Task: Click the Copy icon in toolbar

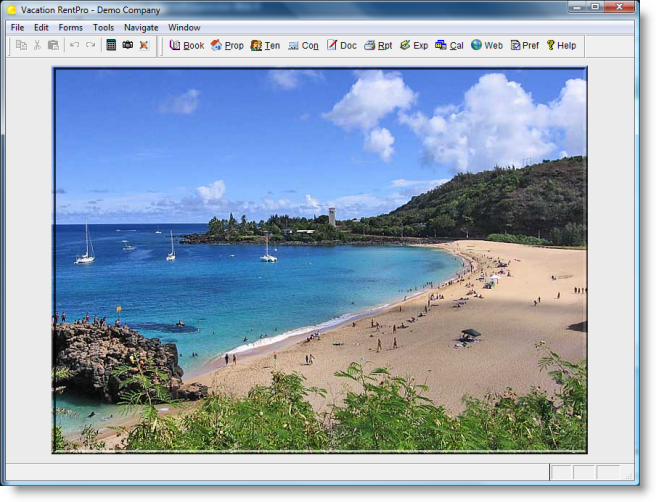Action: 21,45
